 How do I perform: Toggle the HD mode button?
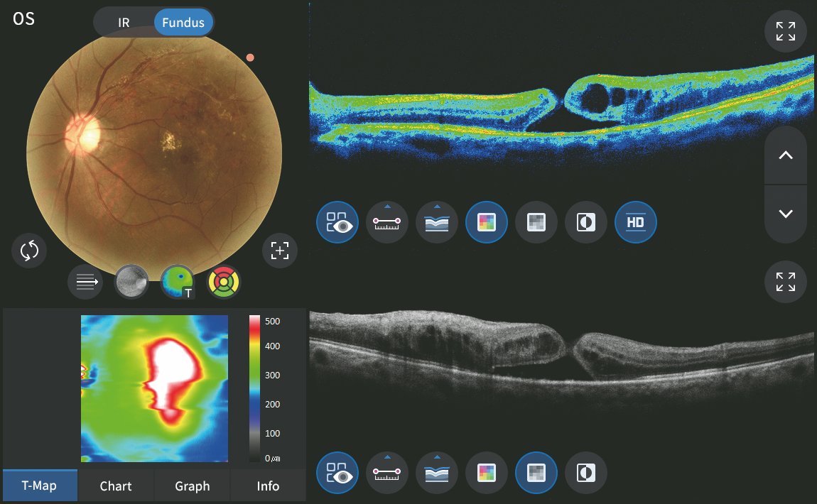pos(636,223)
